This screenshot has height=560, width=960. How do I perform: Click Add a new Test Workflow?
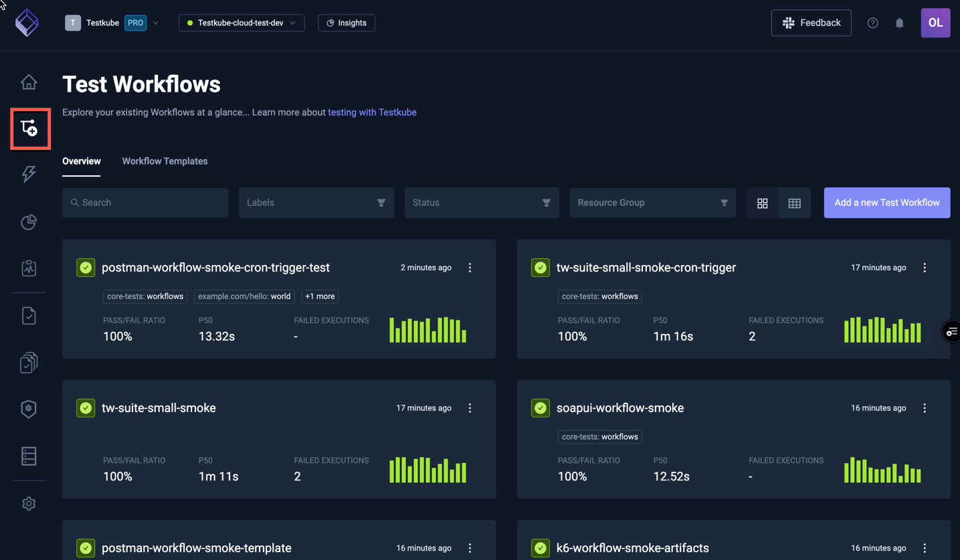click(886, 202)
